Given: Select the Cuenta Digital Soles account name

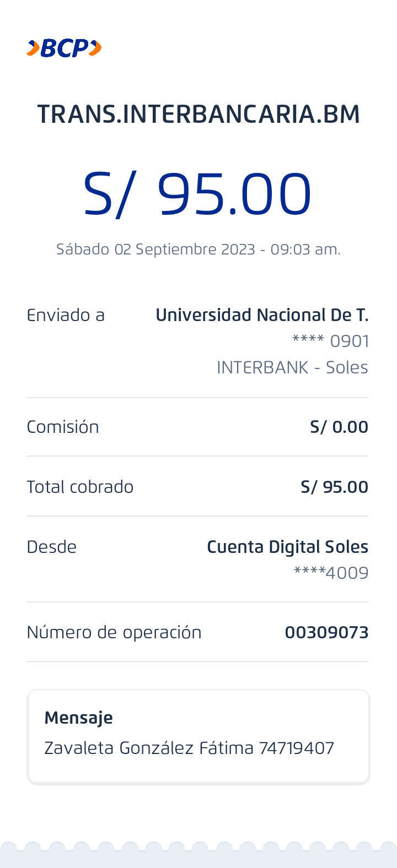Looking at the screenshot, I should pos(287,547).
